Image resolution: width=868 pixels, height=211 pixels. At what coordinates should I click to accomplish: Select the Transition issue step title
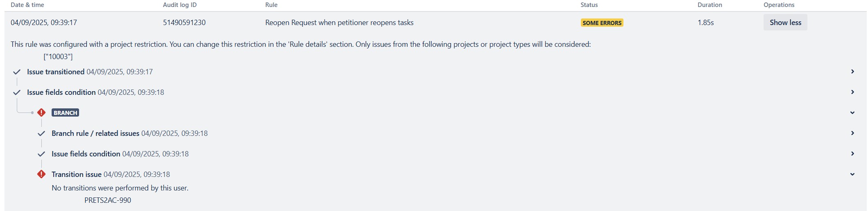77,174
